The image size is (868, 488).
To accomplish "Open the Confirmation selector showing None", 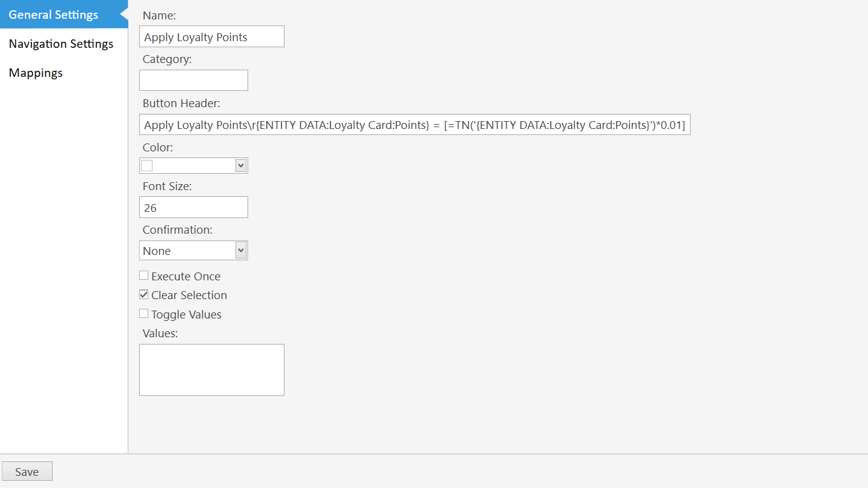I will [x=194, y=250].
